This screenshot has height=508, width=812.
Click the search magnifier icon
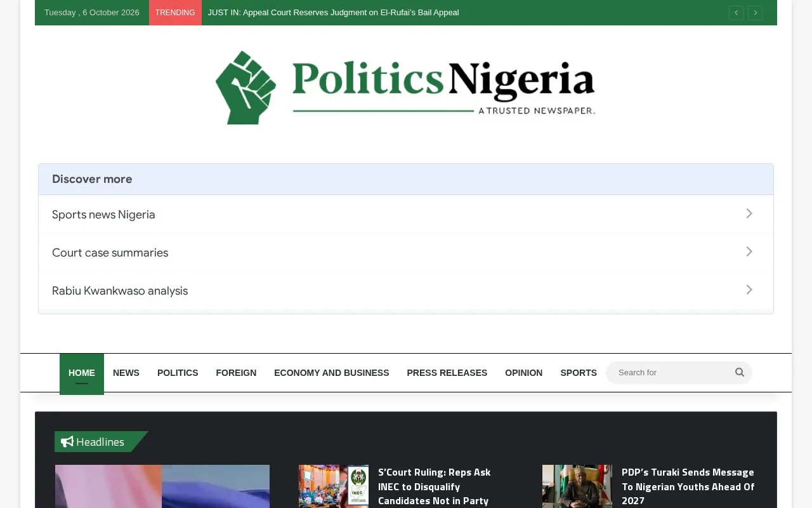(740, 373)
